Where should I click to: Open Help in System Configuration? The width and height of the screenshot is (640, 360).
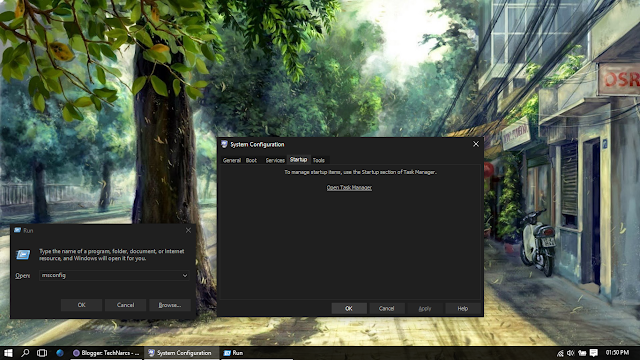(462, 309)
